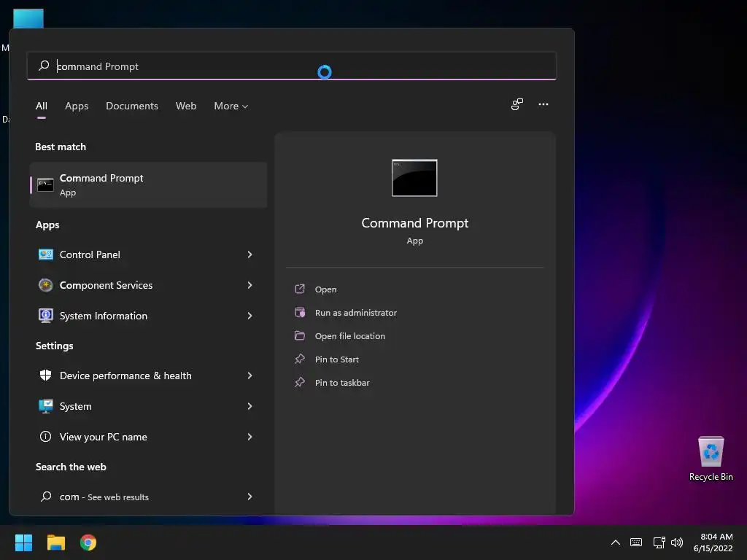This screenshot has width=747, height=560.
Task: Click the search text field containing command Prompt
Action: [292, 66]
